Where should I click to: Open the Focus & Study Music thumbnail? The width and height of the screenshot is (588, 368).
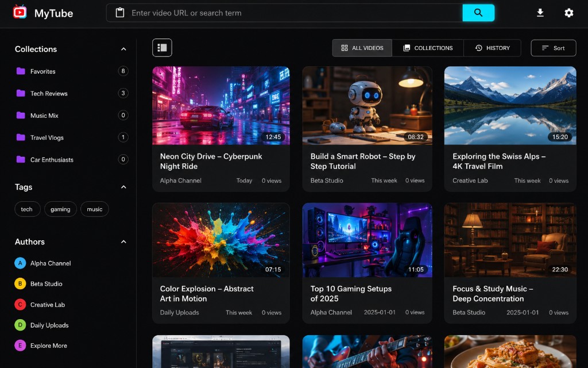click(x=510, y=240)
